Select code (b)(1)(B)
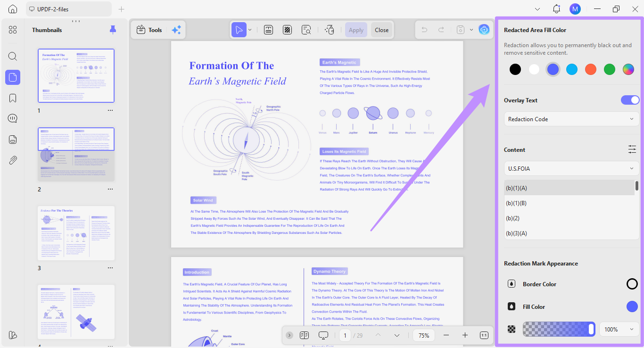This screenshot has width=644, height=348. click(x=569, y=203)
